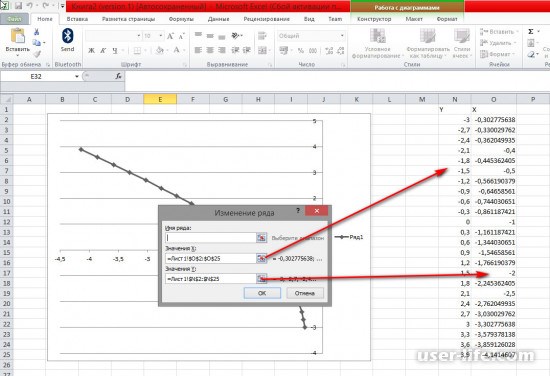Open Conditional Formatting dropdown
The height and width of the screenshot is (376, 550).
coord(377,44)
